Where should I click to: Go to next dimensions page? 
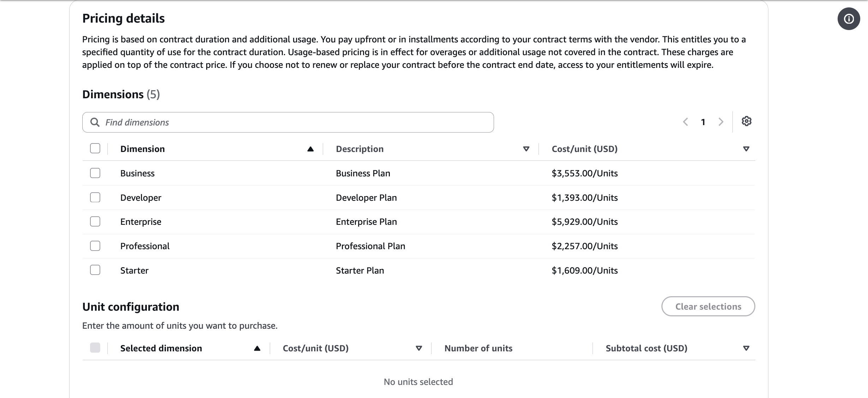point(721,122)
